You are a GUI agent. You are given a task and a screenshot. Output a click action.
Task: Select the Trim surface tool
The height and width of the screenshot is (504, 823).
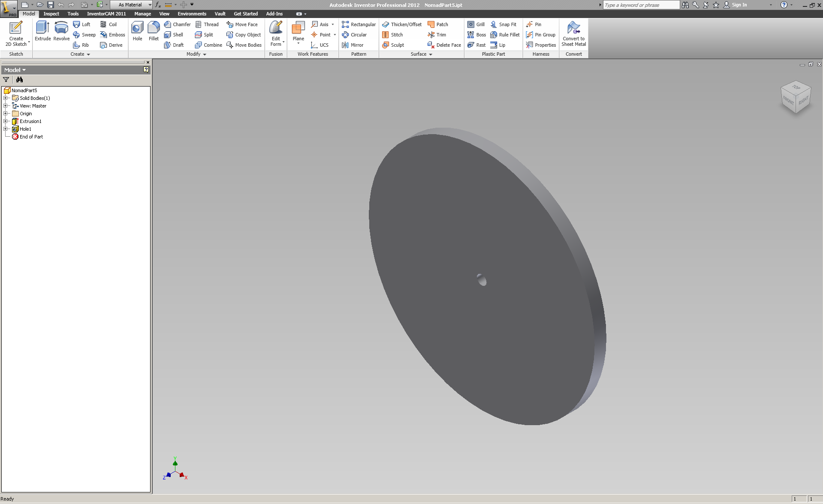pyautogui.click(x=437, y=35)
